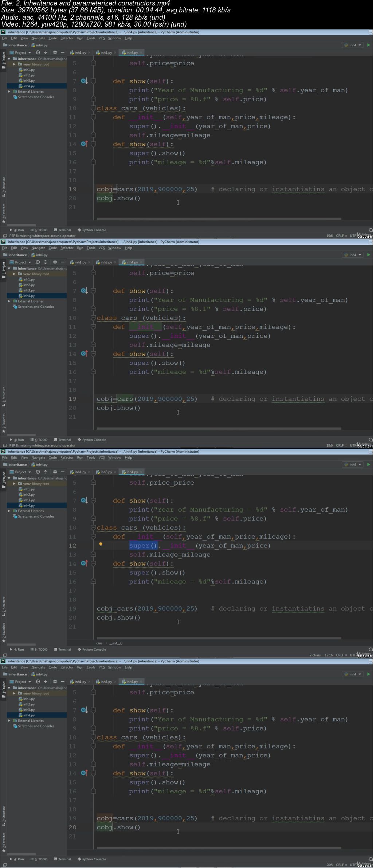Click collapse-all icon in Project panel, 00:00:58 frame

(46, 53)
